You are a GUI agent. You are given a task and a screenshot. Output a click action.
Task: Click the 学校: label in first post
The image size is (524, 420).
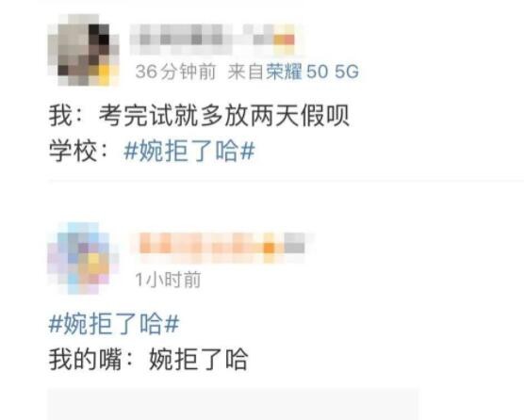(79, 151)
